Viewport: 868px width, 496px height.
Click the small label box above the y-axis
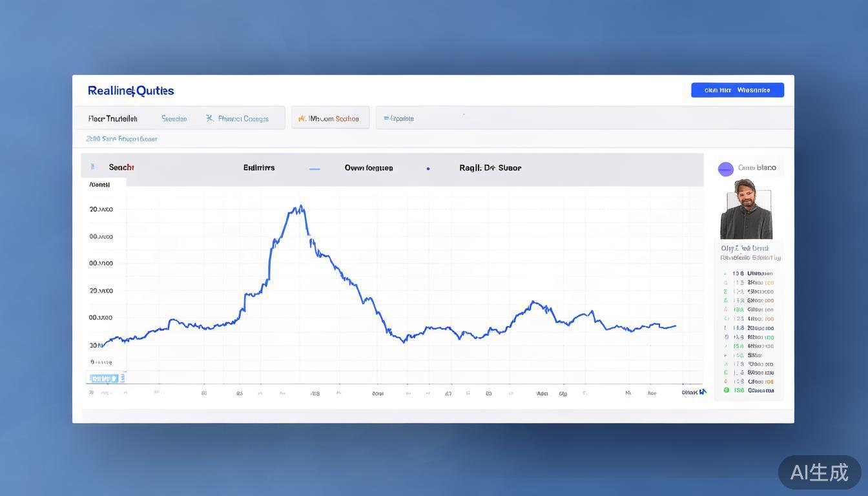[100, 185]
